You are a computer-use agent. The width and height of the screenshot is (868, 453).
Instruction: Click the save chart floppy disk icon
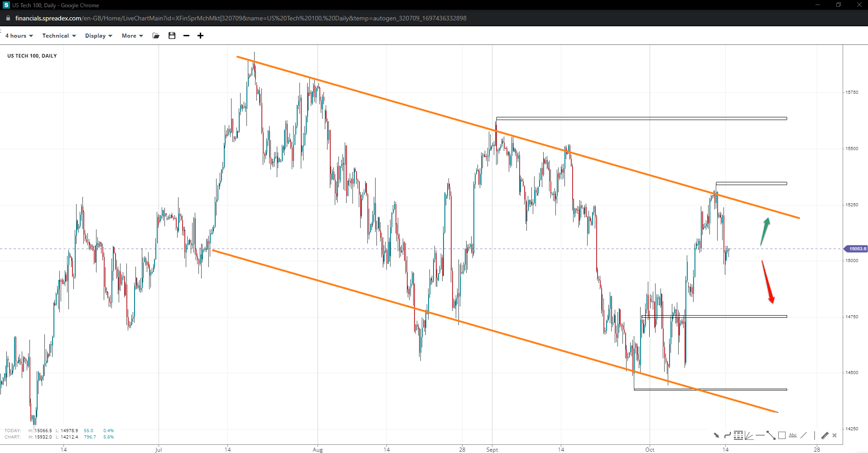pyautogui.click(x=172, y=36)
